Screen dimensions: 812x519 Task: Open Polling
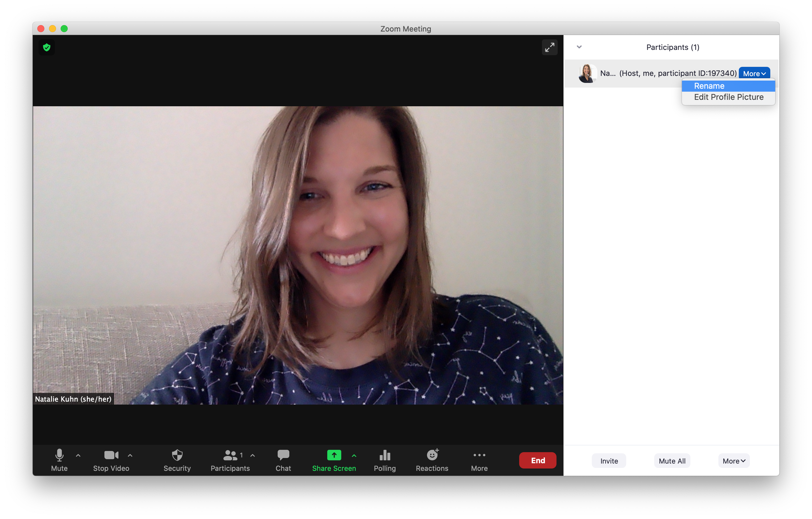pos(385,460)
